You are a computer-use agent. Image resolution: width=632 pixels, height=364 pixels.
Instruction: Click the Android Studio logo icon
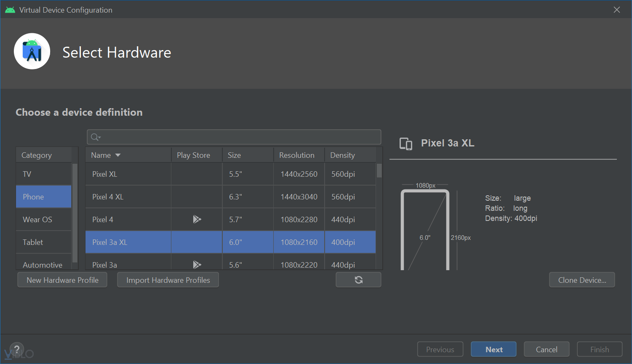32,51
